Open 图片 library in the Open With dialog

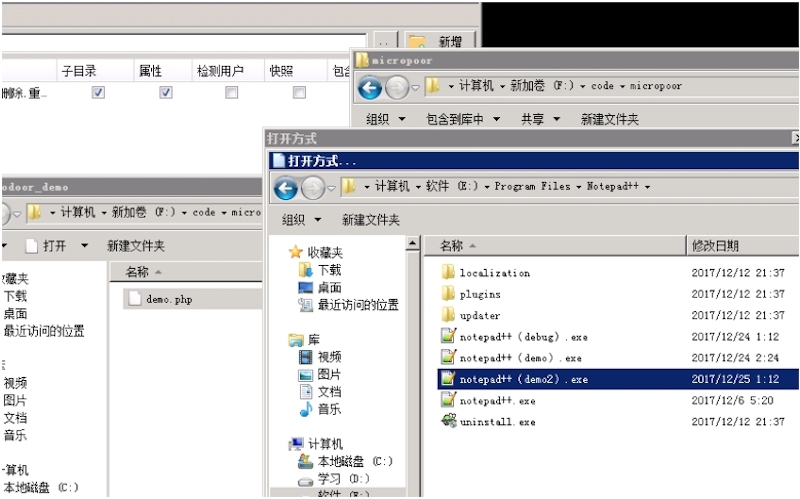(329, 374)
